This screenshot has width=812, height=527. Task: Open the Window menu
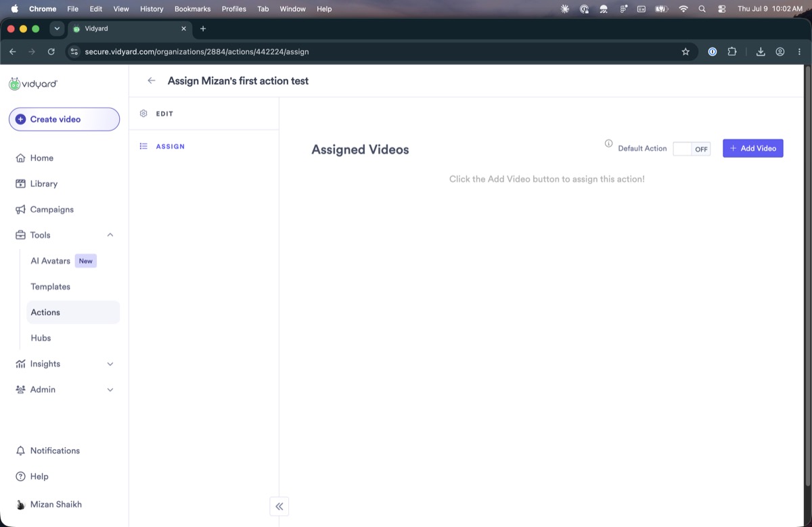[x=292, y=9]
